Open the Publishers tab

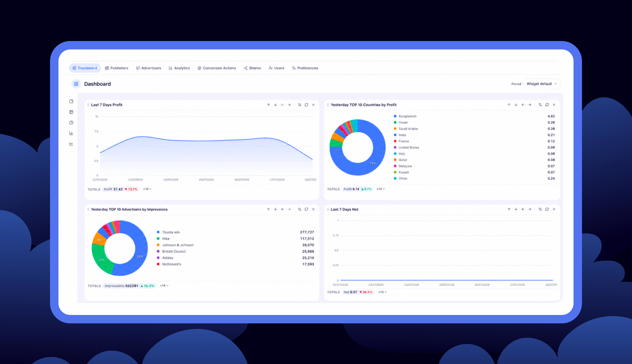116,68
